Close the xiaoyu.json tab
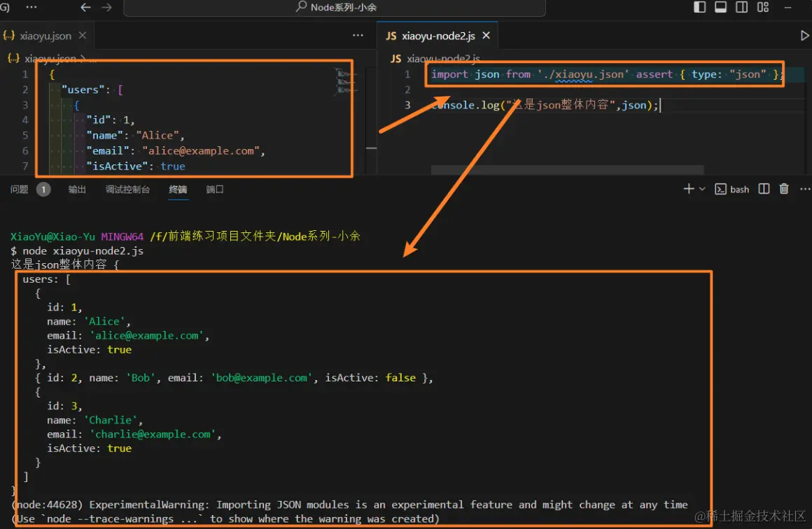Screen dimensions: 812x529 click(x=83, y=36)
